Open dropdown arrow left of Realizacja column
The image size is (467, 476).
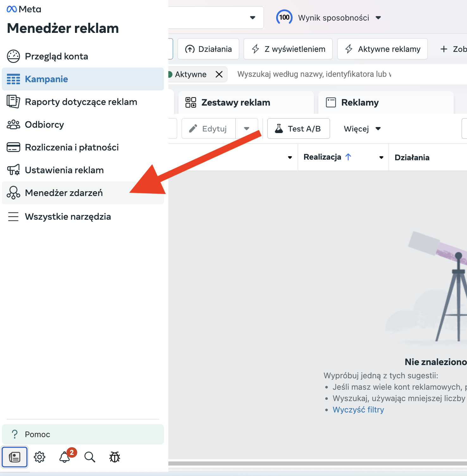(290, 157)
